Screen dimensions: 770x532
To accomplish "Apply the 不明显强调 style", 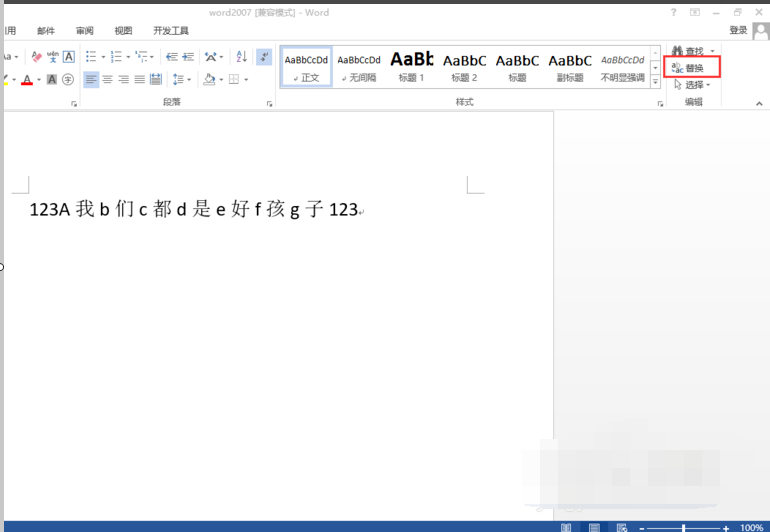I will click(x=623, y=67).
